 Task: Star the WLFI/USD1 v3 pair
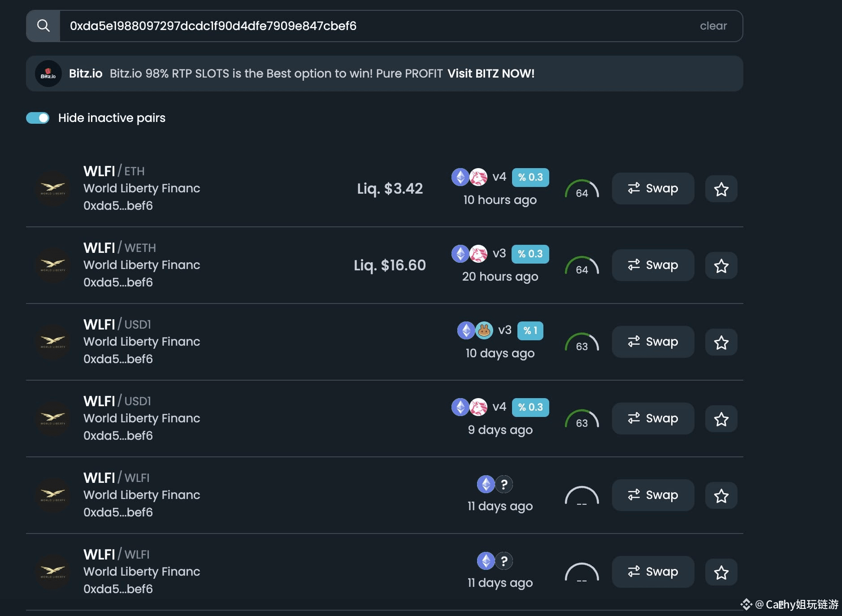click(721, 342)
